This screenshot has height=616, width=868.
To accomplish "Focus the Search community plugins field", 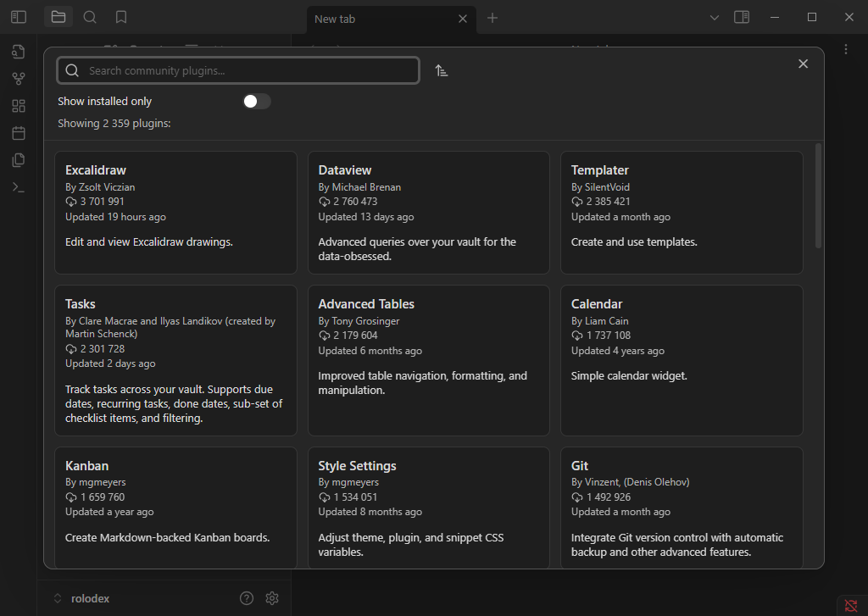I will pyautogui.click(x=238, y=70).
